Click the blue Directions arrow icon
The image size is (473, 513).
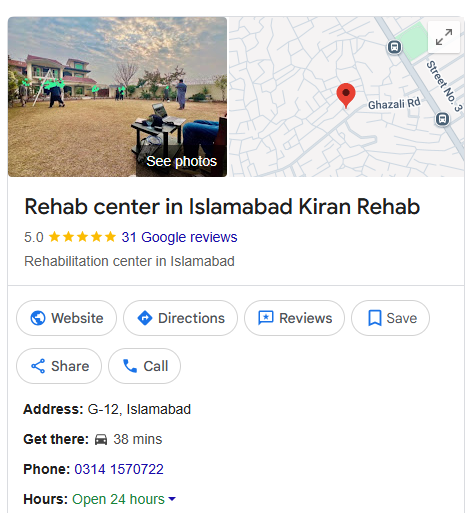pyautogui.click(x=145, y=318)
